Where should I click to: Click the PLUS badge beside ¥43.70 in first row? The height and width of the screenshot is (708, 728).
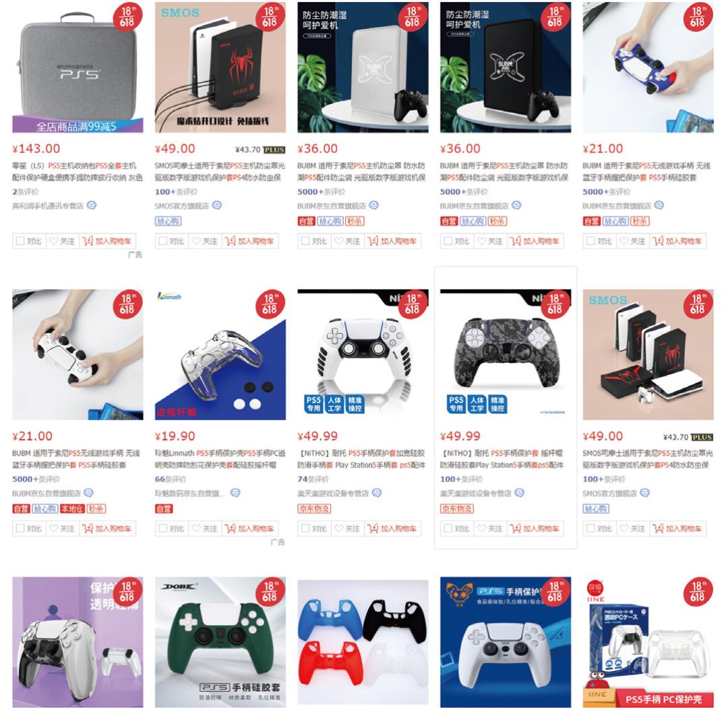point(274,150)
